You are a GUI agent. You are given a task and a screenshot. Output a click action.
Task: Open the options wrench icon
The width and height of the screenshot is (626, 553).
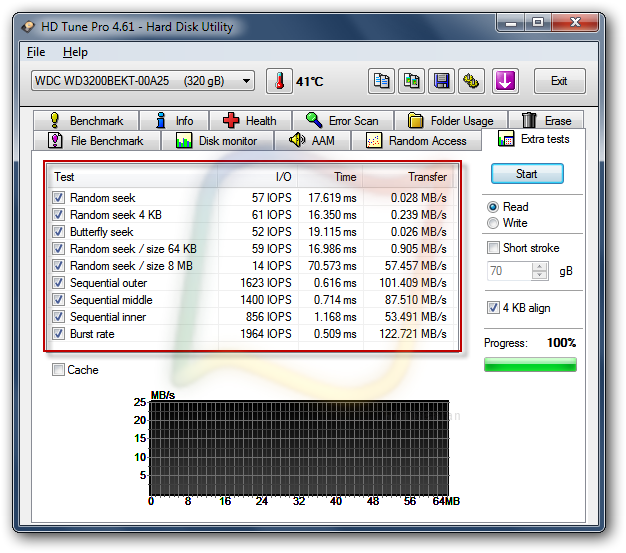pyautogui.click(x=471, y=81)
